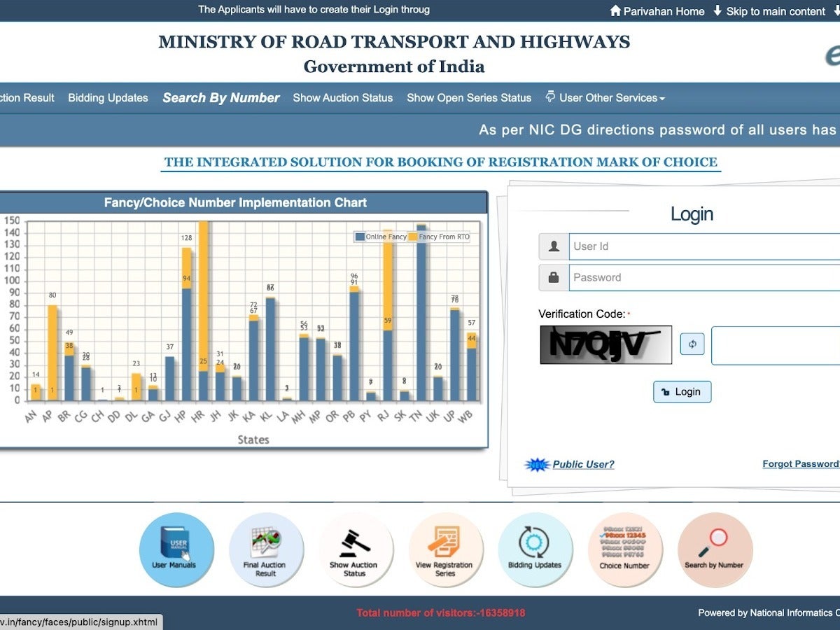Open Show Auction Status gavel icon

point(354,549)
